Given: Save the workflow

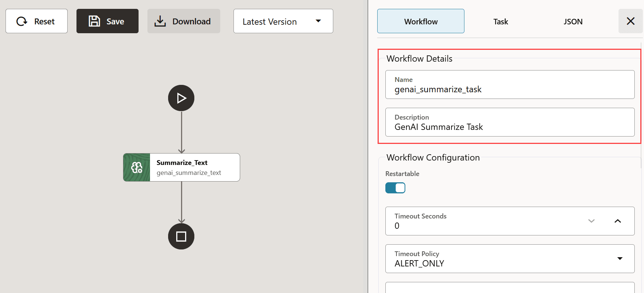Looking at the screenshot, I should pos(108,21).
